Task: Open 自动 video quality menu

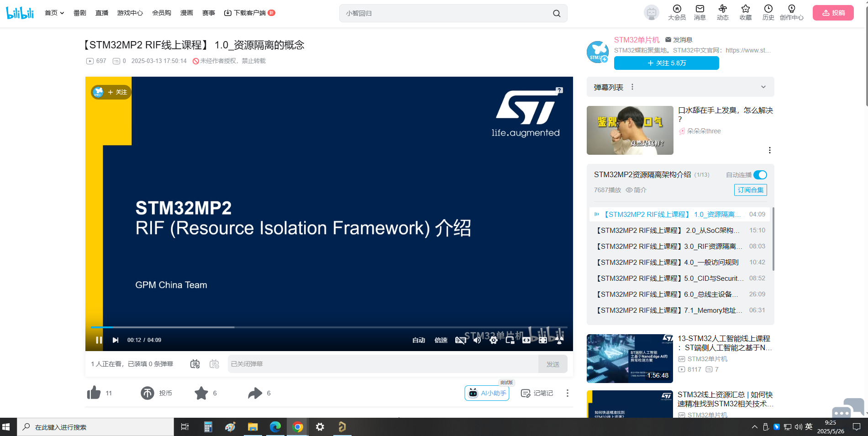Action: pyautogui.click(x=419, y=340)
